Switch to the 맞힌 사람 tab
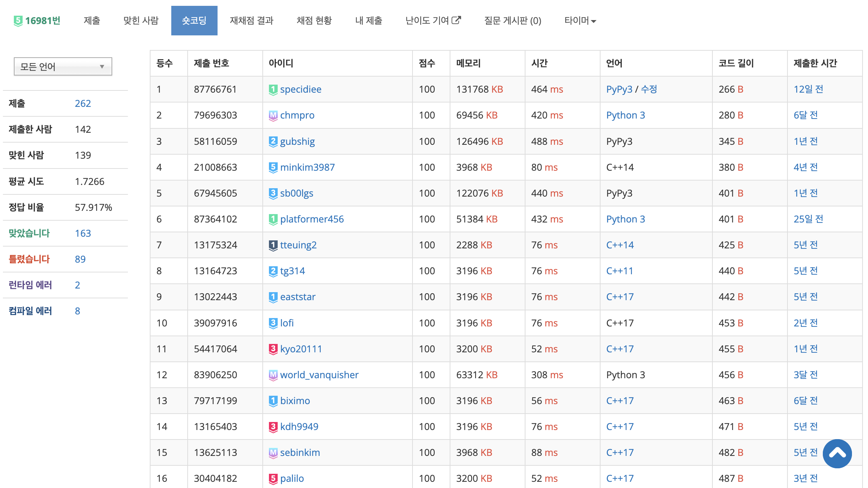 (141, 21)
